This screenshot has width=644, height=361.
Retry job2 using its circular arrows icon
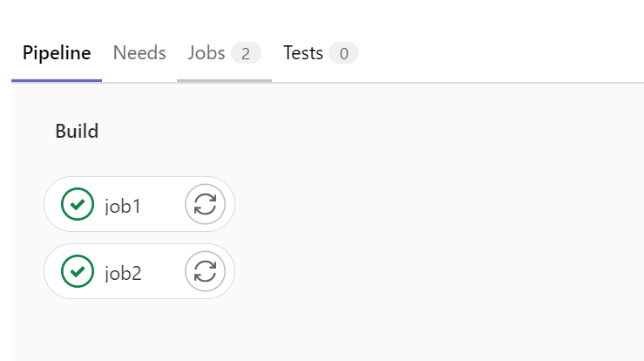(205, 271)
